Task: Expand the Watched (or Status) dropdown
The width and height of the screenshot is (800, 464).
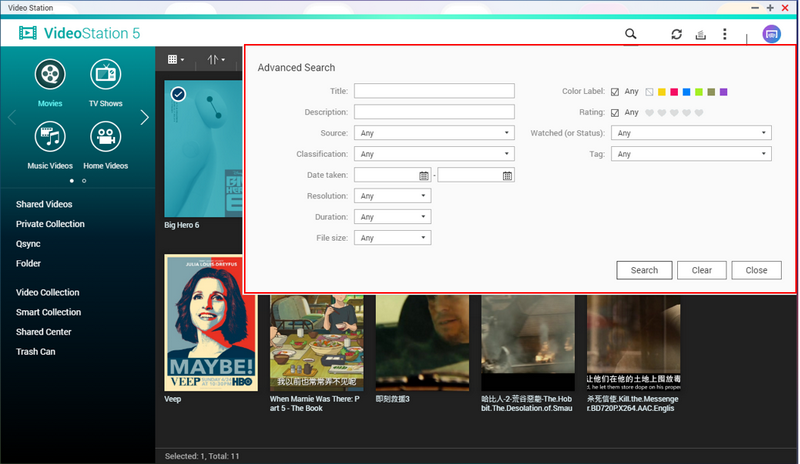Action: pos(691,133)
